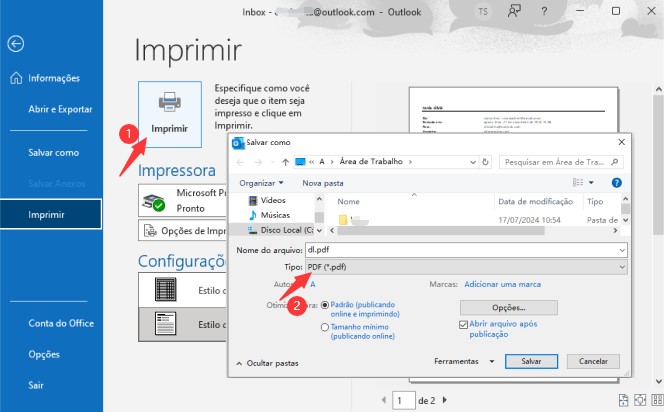Sort by Data de modificação column
Image resolution: width=664 pixels, height=412 pixels.
click(535, 202)
